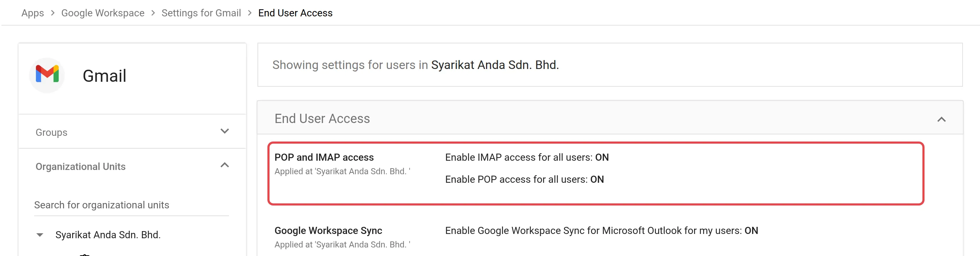Click Enable POP access for all users line

coord(524,180)
